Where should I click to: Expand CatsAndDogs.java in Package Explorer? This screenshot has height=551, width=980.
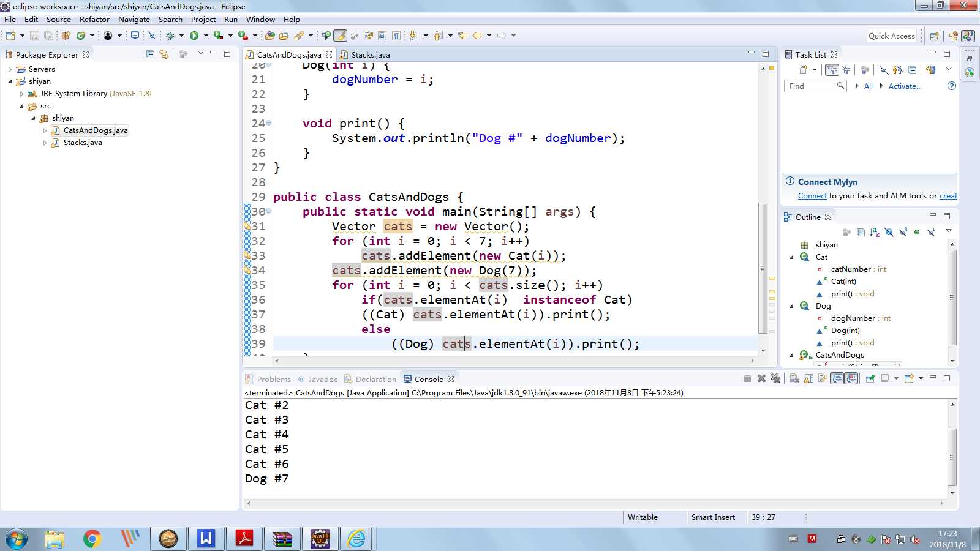tap(45, 130)
